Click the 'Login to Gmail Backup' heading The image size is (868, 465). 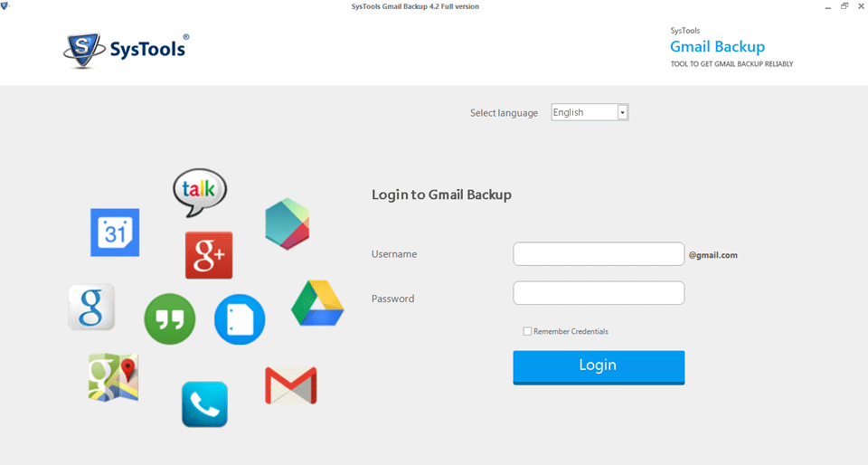441,195
